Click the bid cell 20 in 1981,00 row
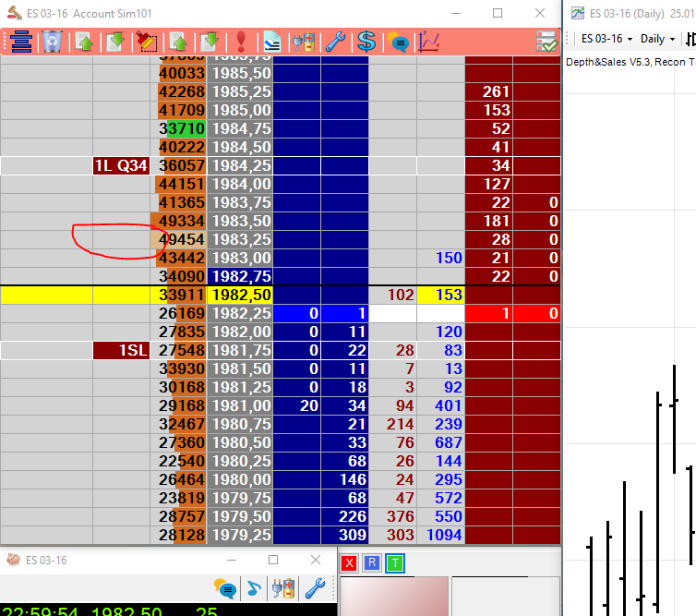Screen dimensions: 696x616 point(297,406)
